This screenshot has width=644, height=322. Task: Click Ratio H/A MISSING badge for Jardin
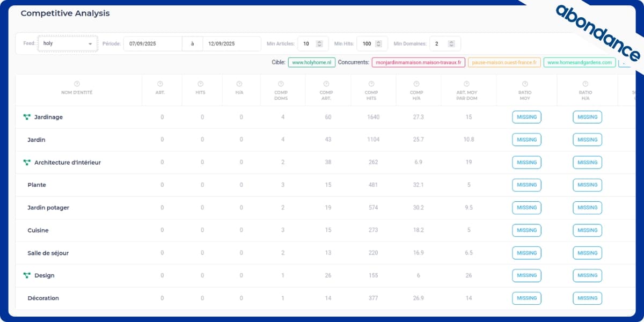pos(587,140)
